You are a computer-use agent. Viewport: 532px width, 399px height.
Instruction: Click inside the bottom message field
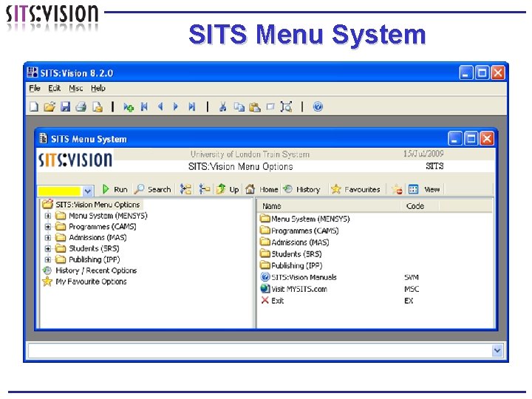coord(260,350)
